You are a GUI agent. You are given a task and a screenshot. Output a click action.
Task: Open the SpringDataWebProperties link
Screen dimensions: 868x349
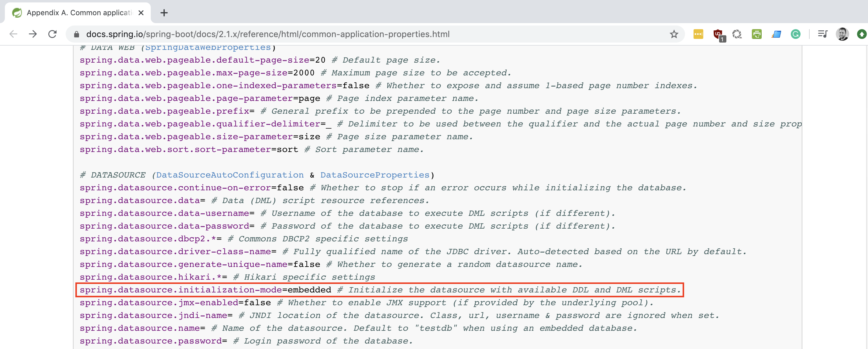pyautogui.click(x=208, y=47)
